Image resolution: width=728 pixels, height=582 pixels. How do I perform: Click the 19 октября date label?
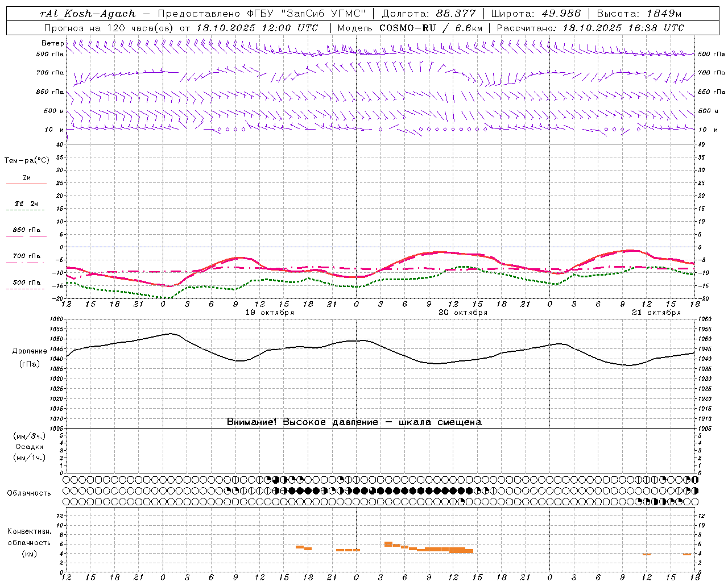[x=270, y=313]
